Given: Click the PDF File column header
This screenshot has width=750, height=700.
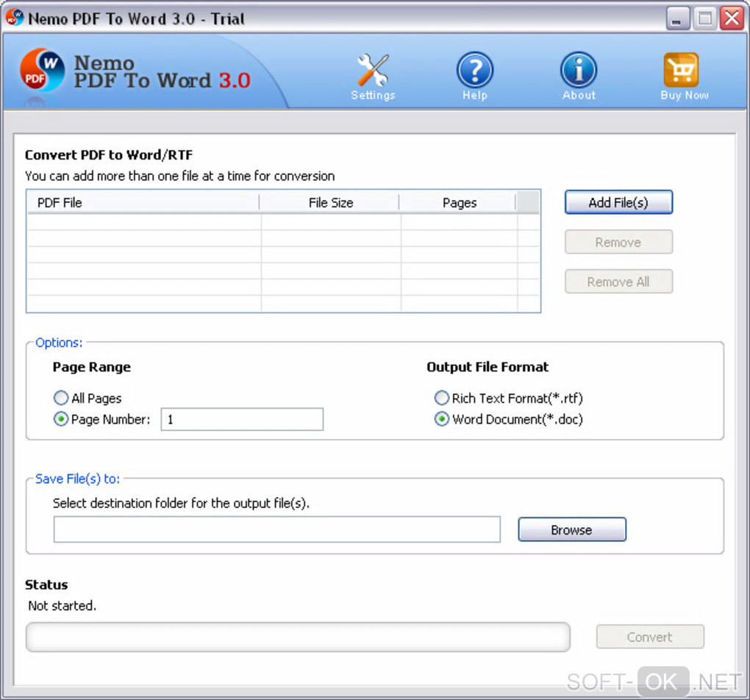Looking at the screenshot, I should [143, 202].
